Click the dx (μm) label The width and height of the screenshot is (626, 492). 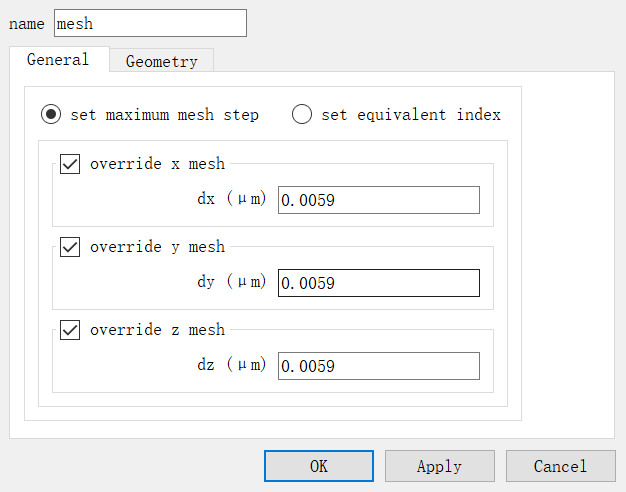click(232, 199)
